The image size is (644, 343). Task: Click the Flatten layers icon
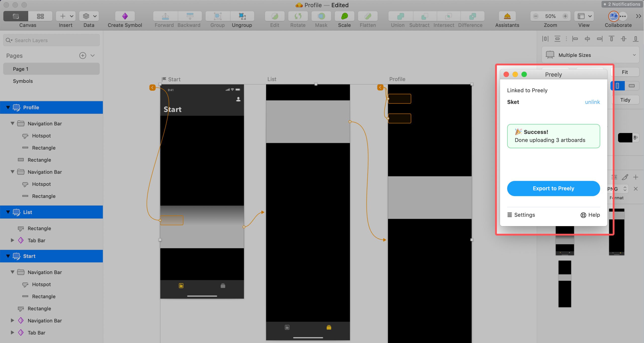coord(368,16)
